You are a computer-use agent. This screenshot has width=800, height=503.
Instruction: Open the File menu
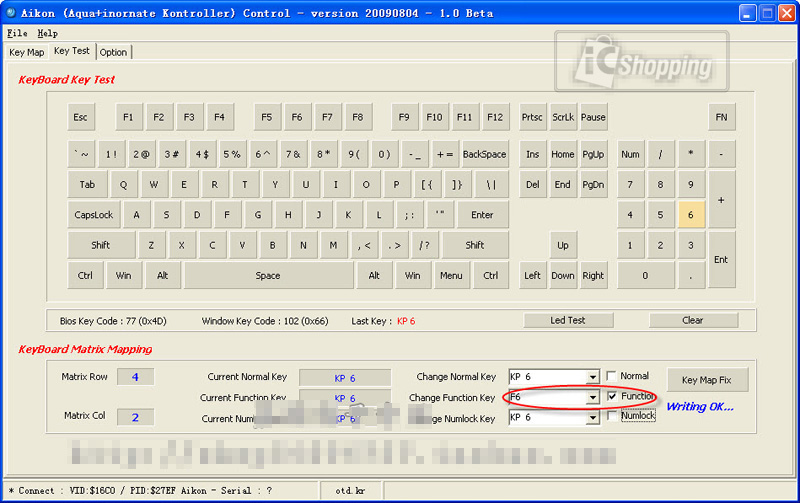tap(17, 33)
